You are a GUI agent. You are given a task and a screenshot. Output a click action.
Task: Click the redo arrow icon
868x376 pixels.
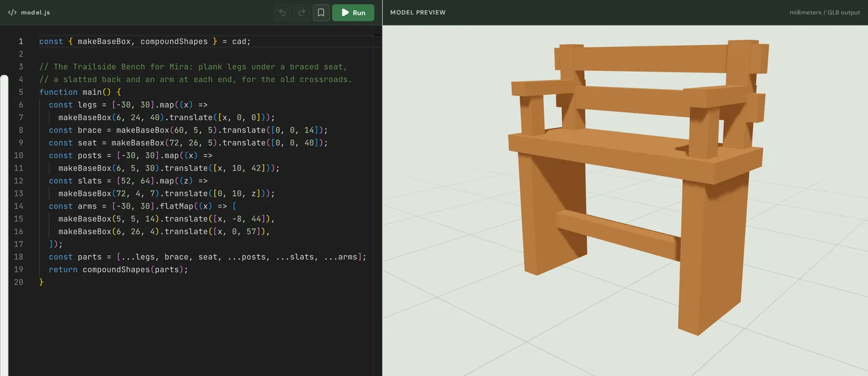click(302, 13)
